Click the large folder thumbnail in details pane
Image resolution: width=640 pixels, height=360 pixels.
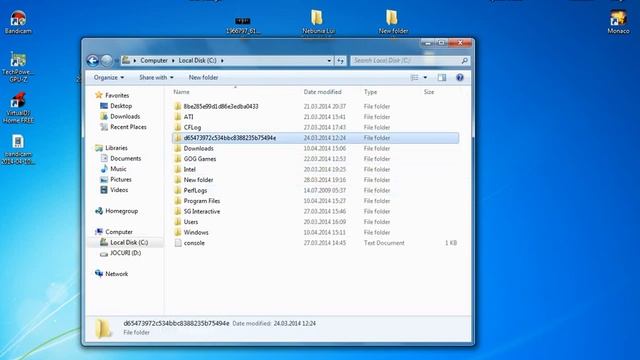point(103,328)
